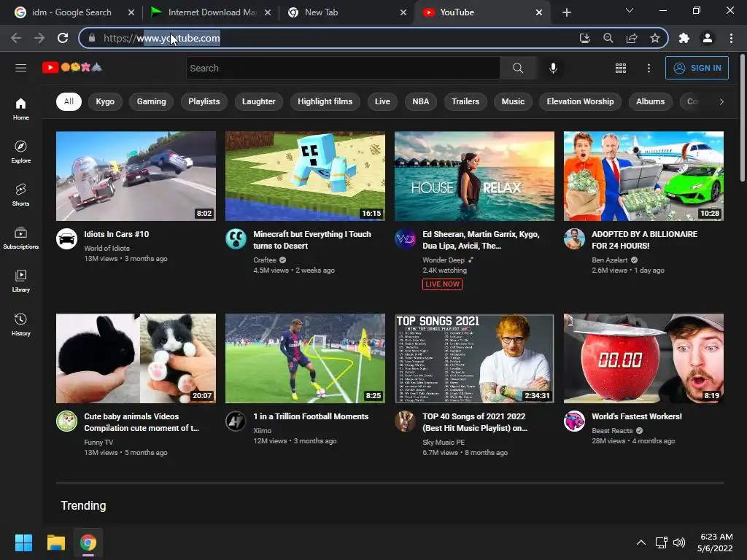Open YouTube settings three-dot menu
The width and height of the screenshot is (747, 560).
tap(649, 68)
